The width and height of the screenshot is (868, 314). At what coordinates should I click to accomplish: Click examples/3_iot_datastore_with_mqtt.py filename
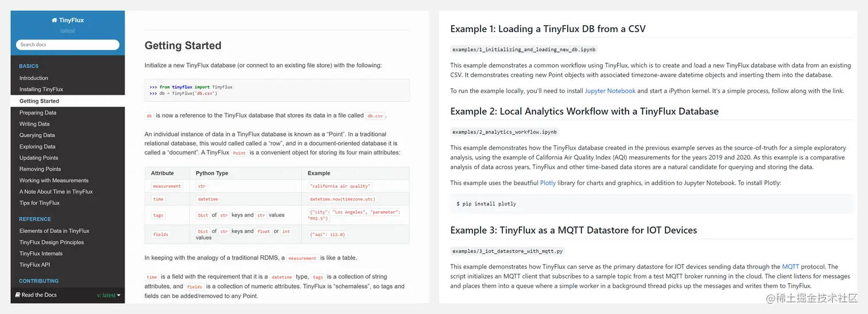click(507, 251)
